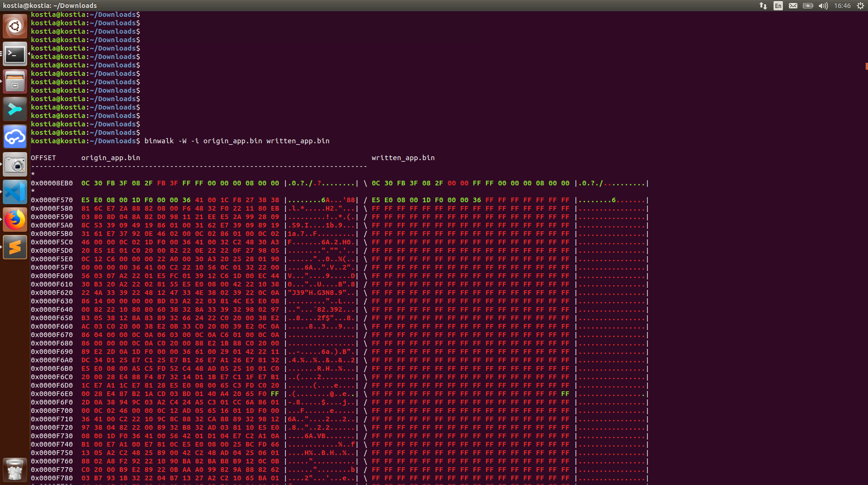
Task: Click offset 0x0000F6F0 row label
Action: (52, 402)
